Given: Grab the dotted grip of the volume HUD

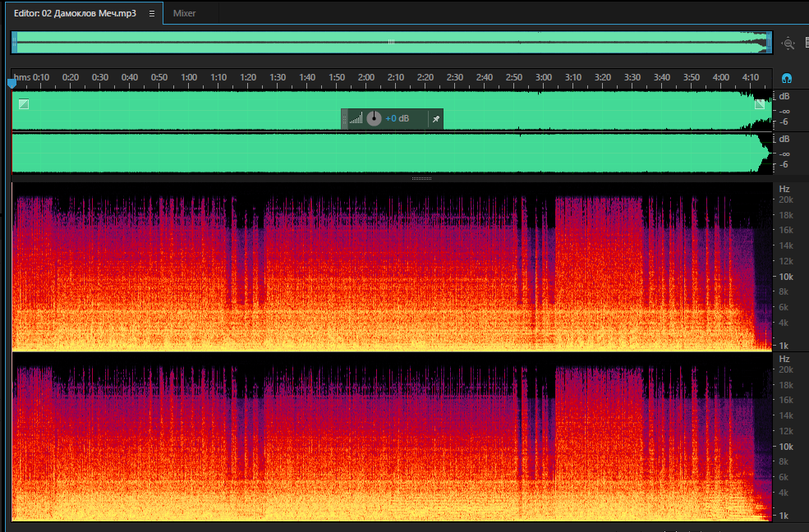Looking at the screenshot, I should click(x=345, y=118).
